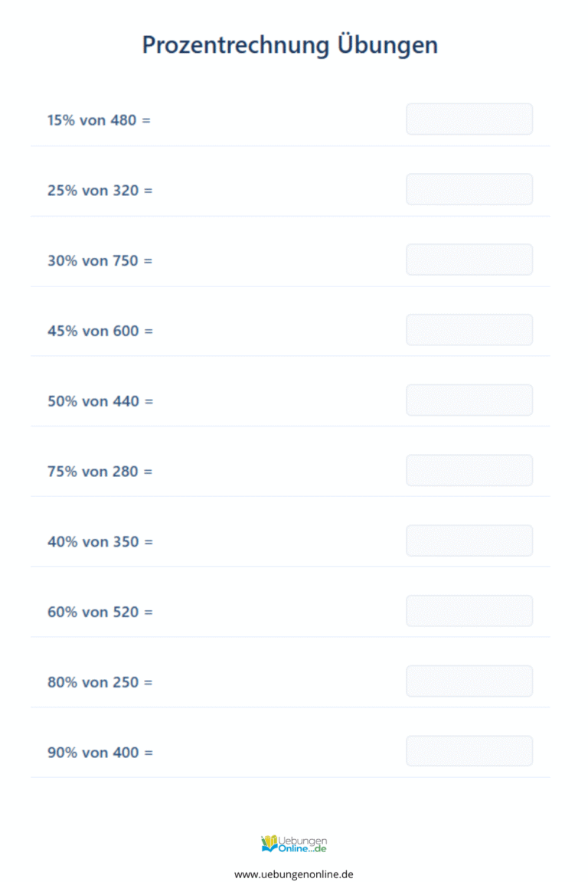Click the exercise text 15% von 480 =
The height and width of the screenshot is (882, 588).
(x=99, y=120)
